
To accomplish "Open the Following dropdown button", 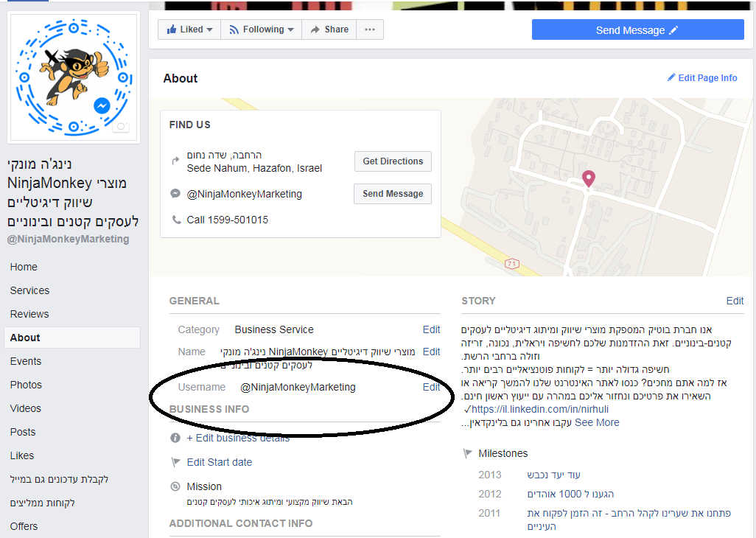I will coord(262,29).
